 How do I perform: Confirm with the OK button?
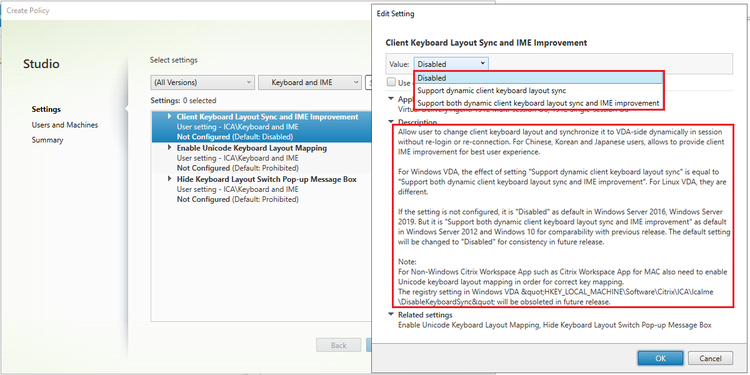[x=660, y=358]
